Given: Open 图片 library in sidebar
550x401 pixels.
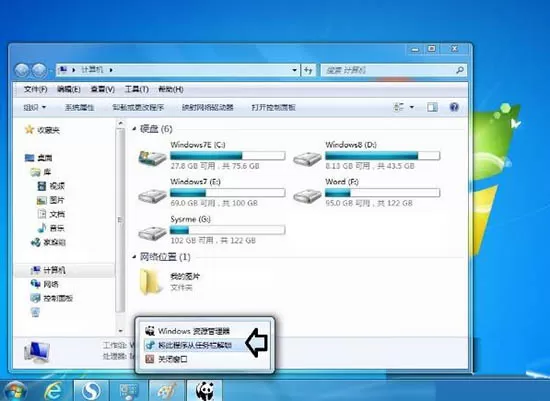Looking at the screenshot, I should click(51, 200).
